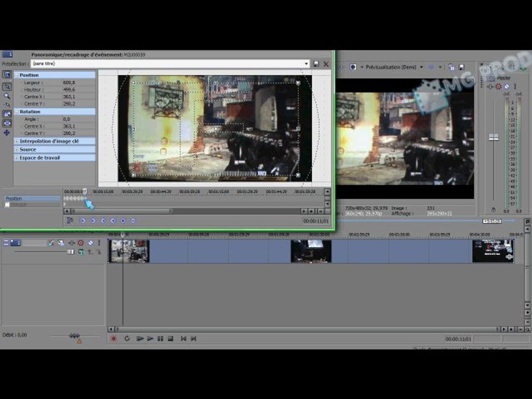The height and width of the screenshot is (399, 532).
Task: Click Play From Start in transport bar
Action: coord(140,339)
